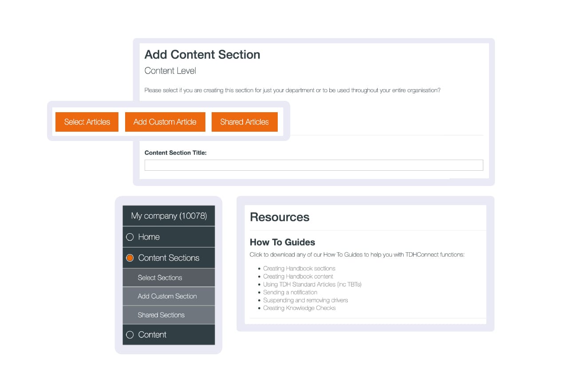Click the circle icon beside Content
Image resolution: width=563 pixels, height=392 pixels.
(x=130, y=335)
